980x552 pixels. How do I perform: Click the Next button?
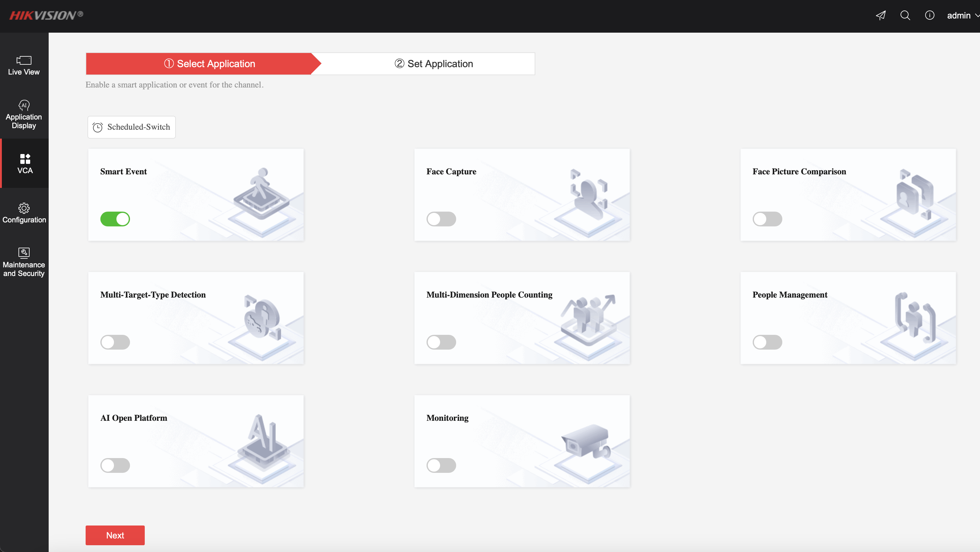[x=115, y=535]
